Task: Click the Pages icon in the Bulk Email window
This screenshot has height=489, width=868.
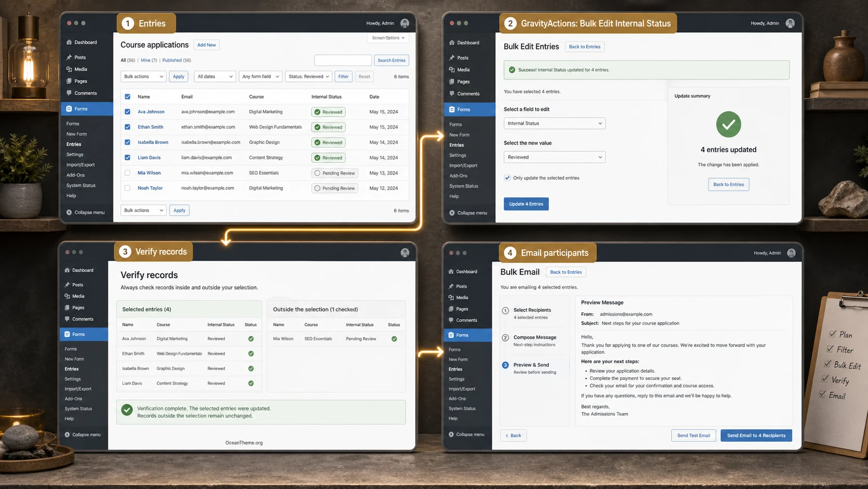Action: (x=451, y=309)
